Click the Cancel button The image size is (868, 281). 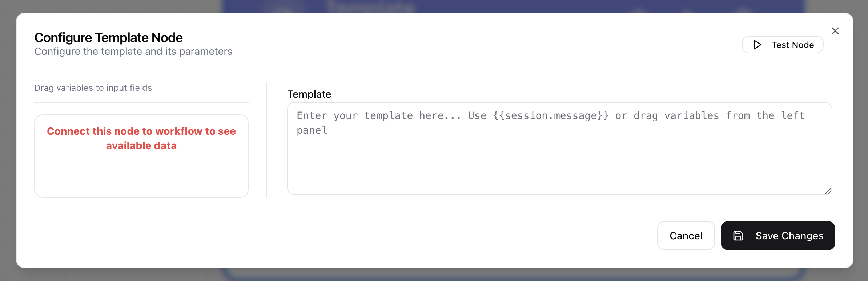(686, 236)
